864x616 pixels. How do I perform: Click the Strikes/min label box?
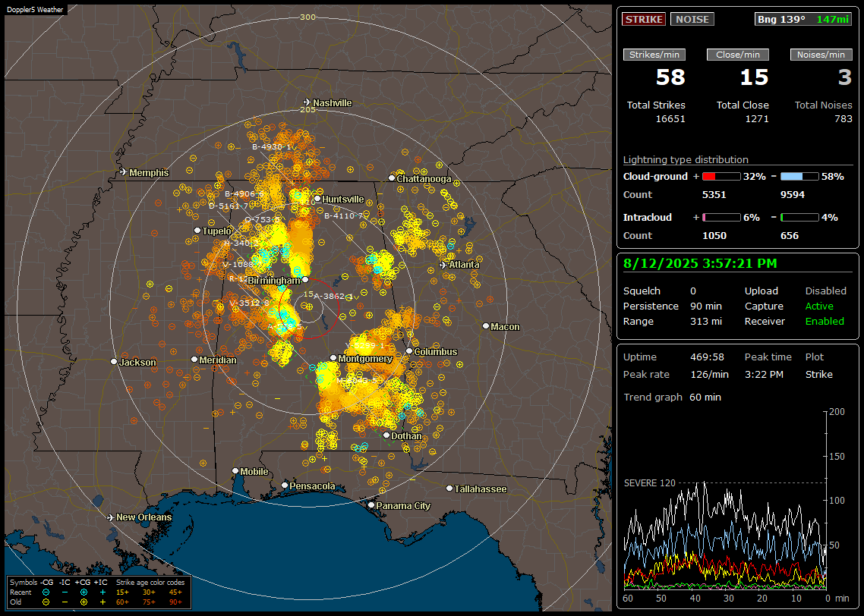(654, 55)
